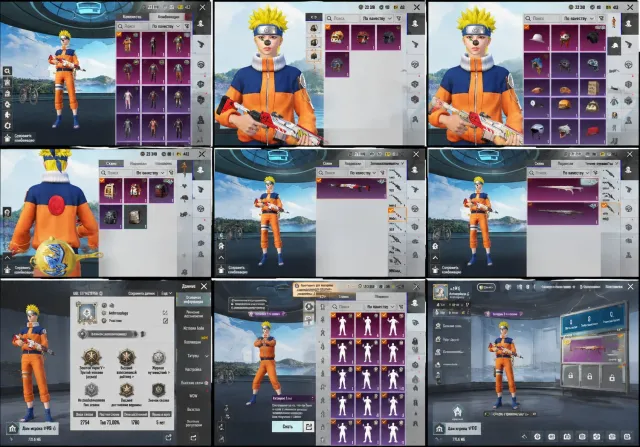
Task: Open filter icon on emotes screen
Action: [x=402, y=307]
